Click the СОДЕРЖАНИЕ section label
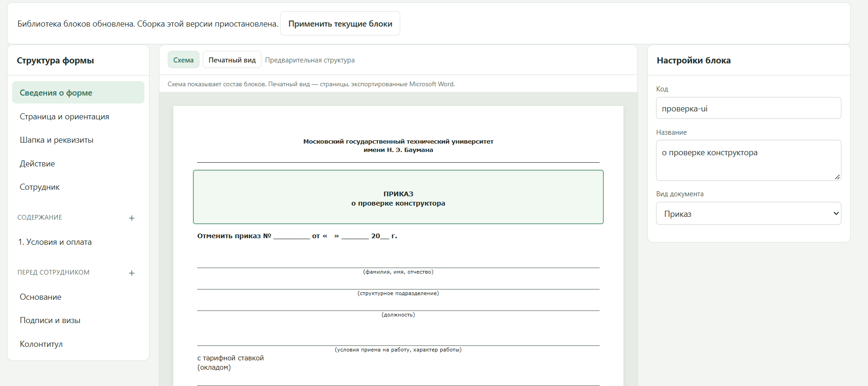 (x=40, y=217)
